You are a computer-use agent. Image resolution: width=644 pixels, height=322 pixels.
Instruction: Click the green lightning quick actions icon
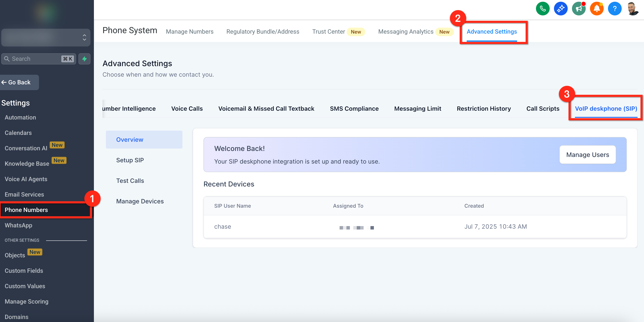click(x=84, y=59)
